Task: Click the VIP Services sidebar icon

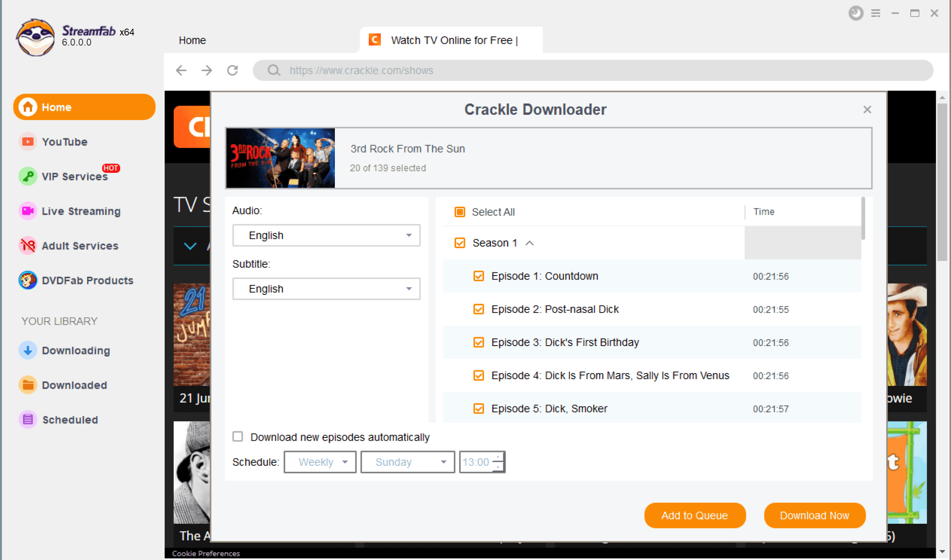Action: 27,176
